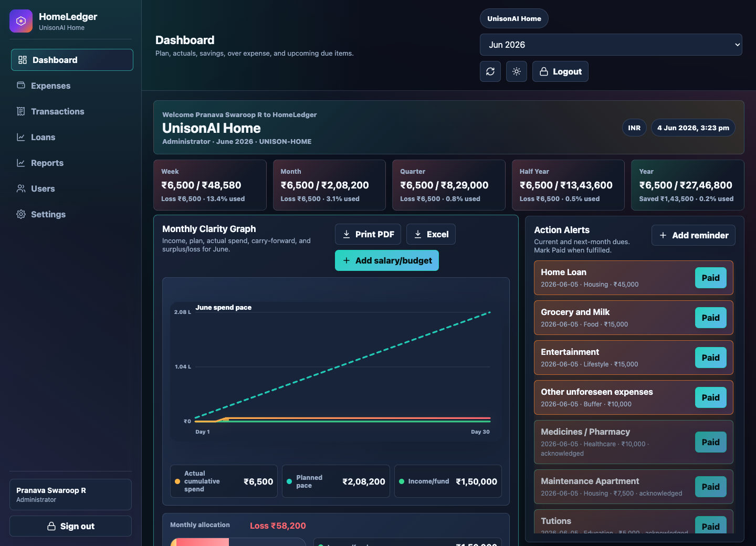Click the green Income/fund legend dot
The height and width of the screenshot is (546, 756).
(402, 481)
